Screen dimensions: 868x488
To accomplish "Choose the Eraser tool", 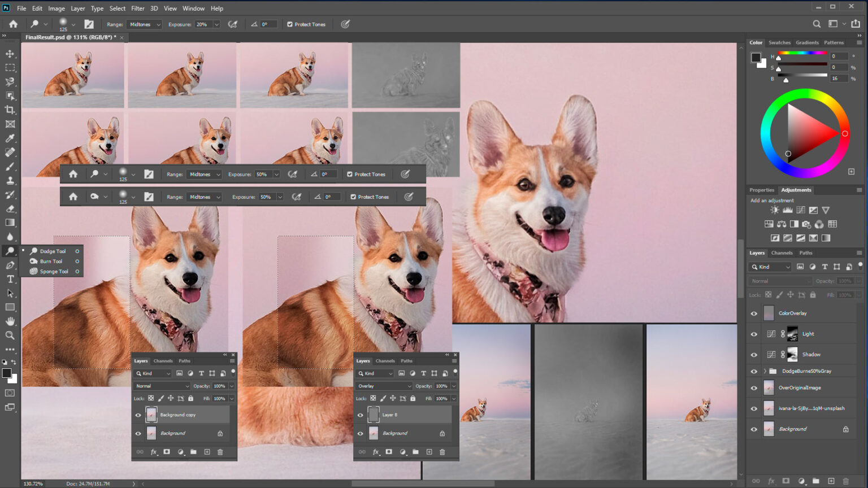I will (10, 209).
